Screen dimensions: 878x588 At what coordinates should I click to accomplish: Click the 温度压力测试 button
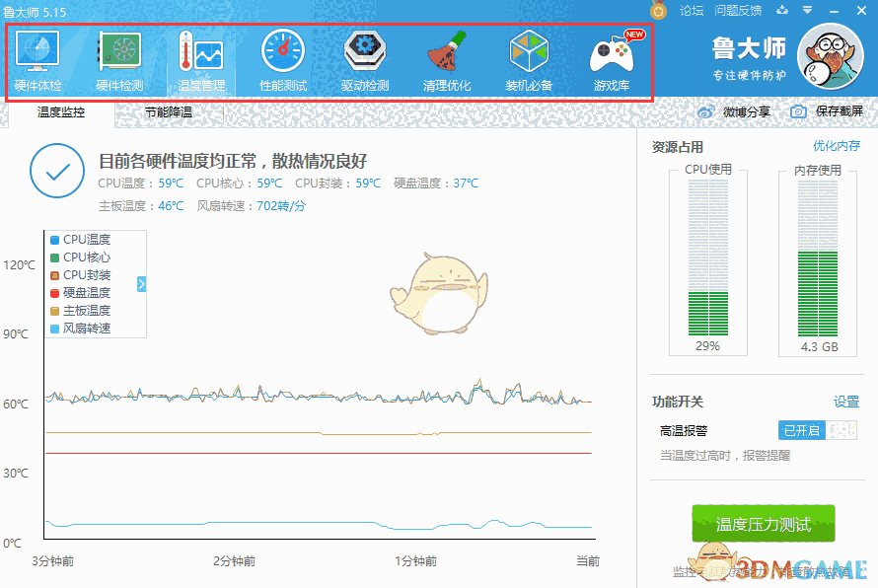pos(764,524)
